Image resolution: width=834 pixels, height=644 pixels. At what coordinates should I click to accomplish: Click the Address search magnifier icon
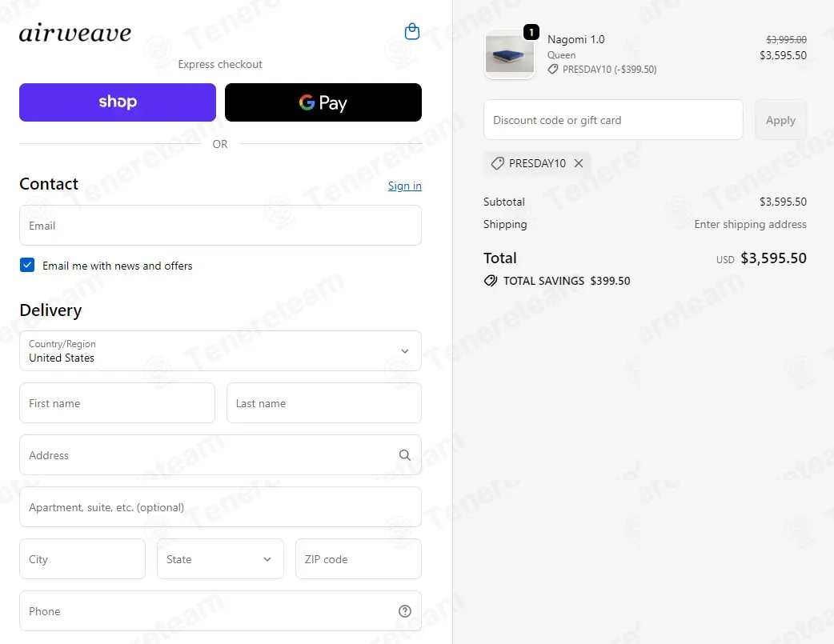click(405, 455)
